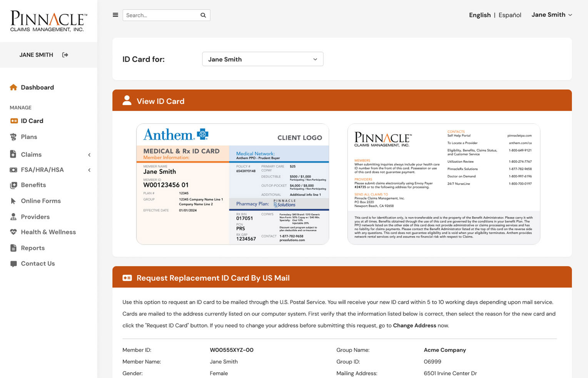Click the Group ID value 06999
This screenshot has height=378, width=588.
(433, 362)
